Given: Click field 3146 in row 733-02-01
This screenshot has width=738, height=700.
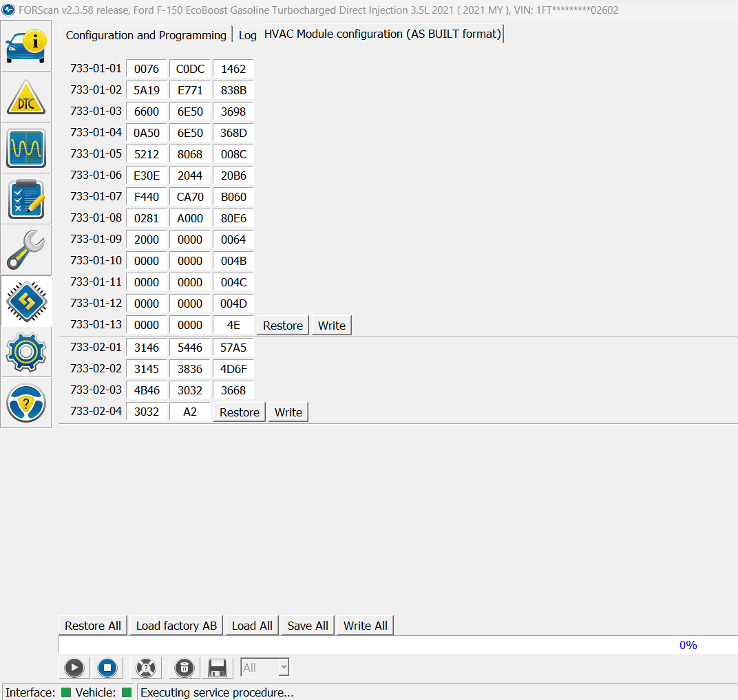Looking at the screenshot, I should point(147,348).
